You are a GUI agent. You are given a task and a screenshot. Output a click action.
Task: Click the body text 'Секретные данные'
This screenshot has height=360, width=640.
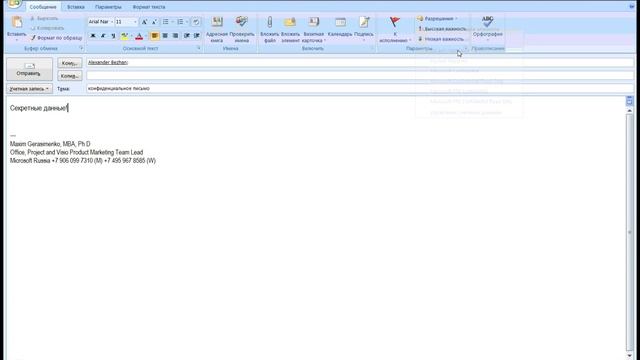(38, 108)
